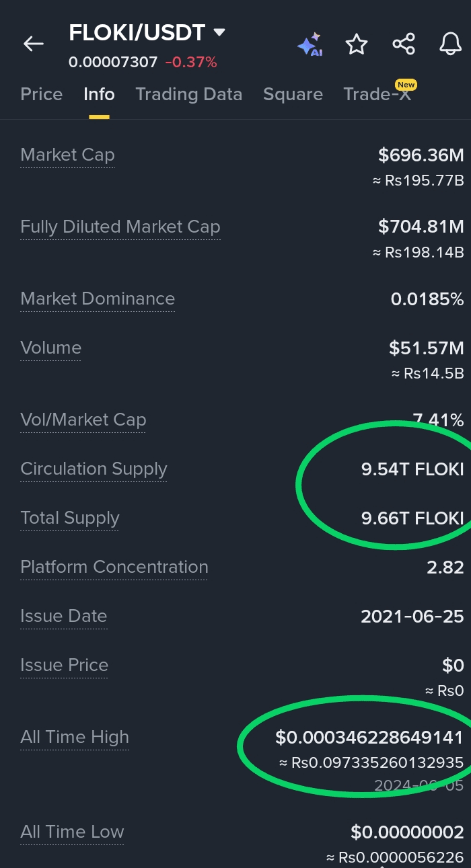This screenshot has width=471, height=868.
Task: Tap the Issue Date label
Action: tap(64, 616)
